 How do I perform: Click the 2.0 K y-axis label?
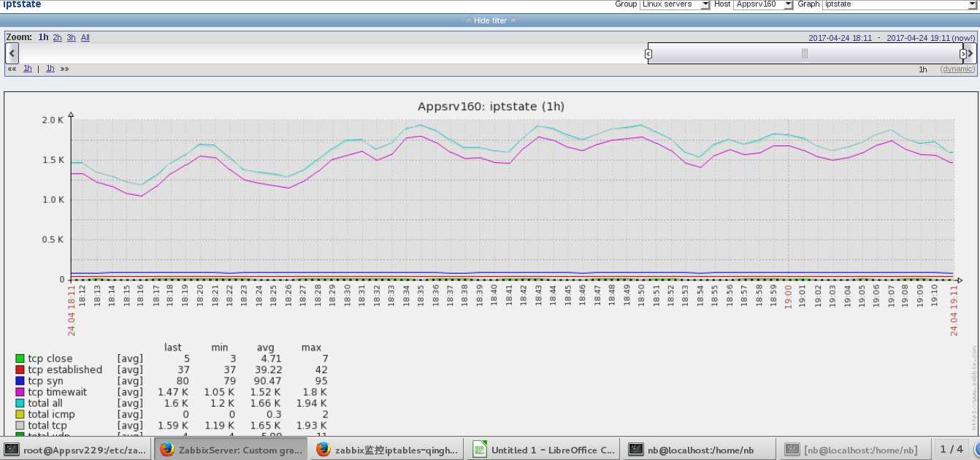[x=53, y=120]
